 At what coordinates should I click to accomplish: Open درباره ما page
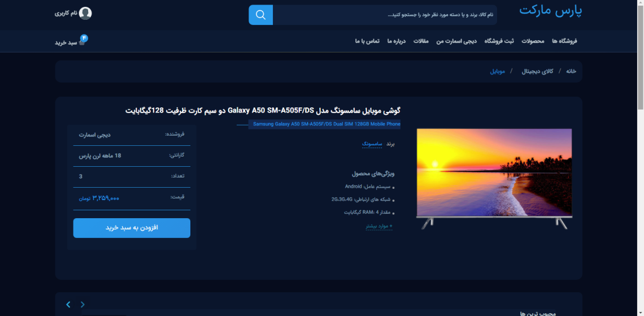(397, 41)
